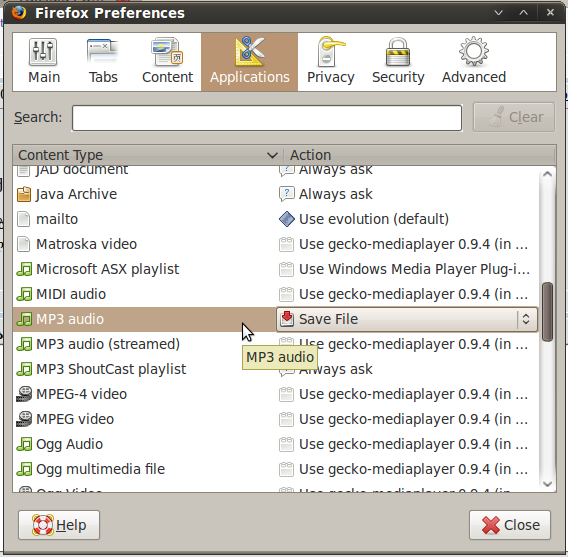Open the Main preferences pane icon
Image resolution: width=568 pixels, height=557 pixels.
[x=43, y=52]
